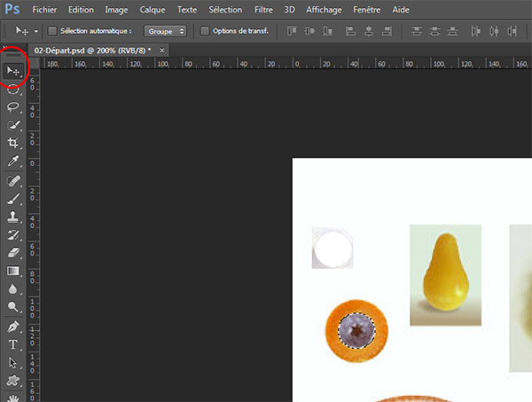532x402 pixels.
Task: Open the Move tool preset picker arrow
Action: pyautogui.click(x=36, y=32)
